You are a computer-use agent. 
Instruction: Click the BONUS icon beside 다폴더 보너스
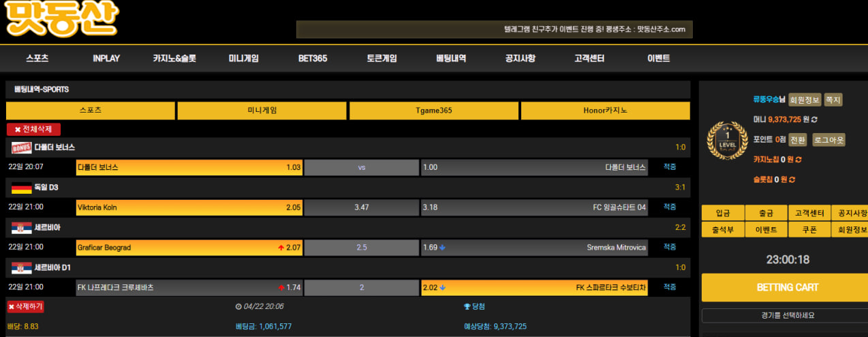pos(22,148)
